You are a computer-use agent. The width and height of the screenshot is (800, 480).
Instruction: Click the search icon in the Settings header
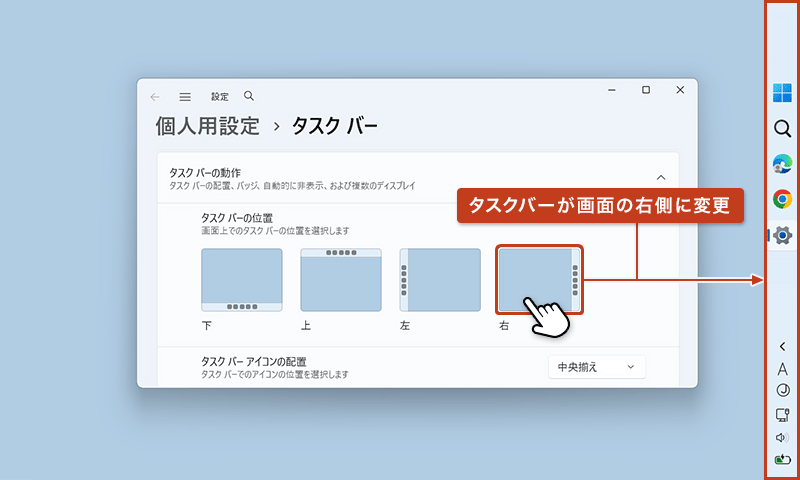tap(249, 96)
